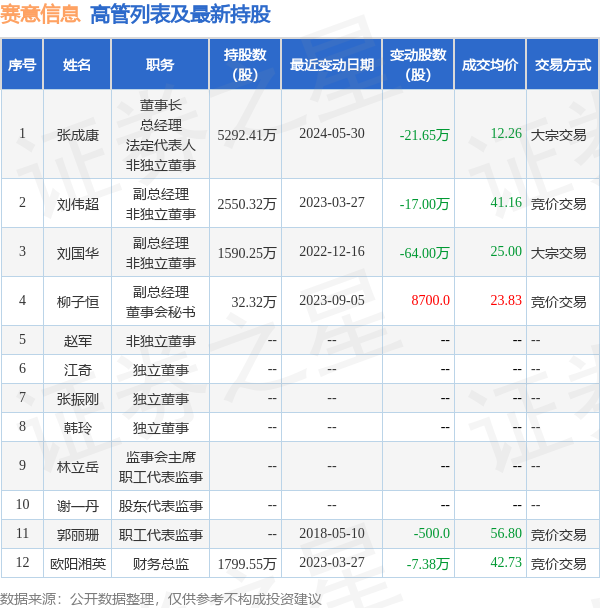
Task: Click the average price 25.00
Action: 506,251
